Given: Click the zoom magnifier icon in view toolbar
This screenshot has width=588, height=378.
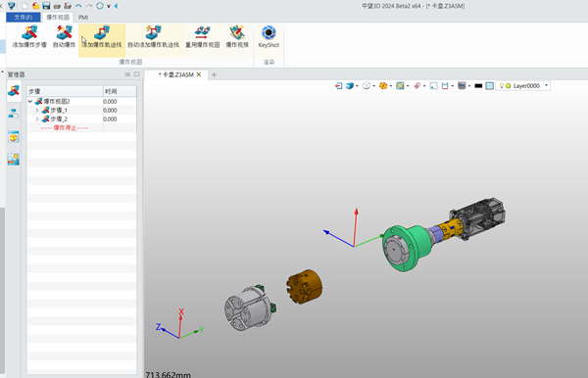Looking at the screenshot, I should 400,86.
